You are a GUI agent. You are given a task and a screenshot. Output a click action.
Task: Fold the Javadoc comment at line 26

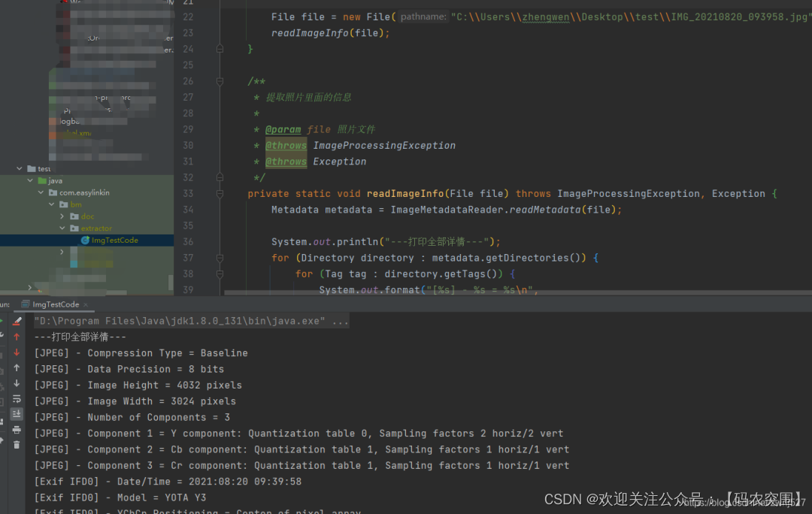click(220, 81)
